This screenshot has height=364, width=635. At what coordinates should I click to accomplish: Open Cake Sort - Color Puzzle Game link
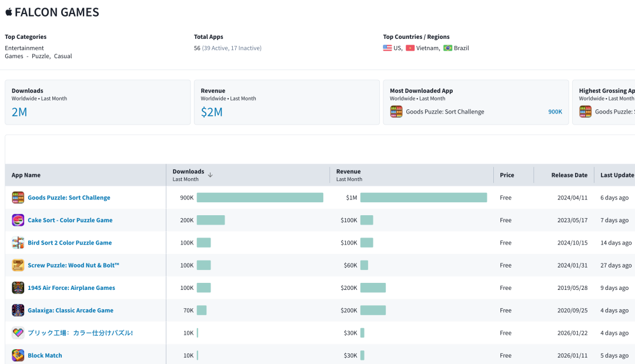70,221
